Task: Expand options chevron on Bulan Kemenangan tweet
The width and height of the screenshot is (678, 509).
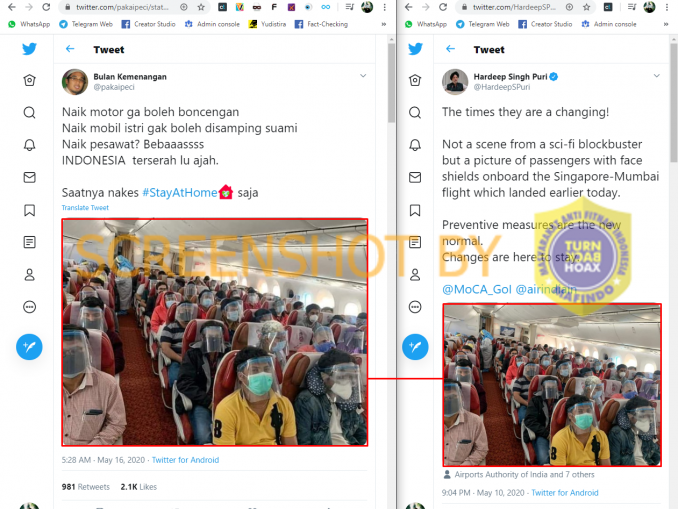Action: tap(363, 76)
